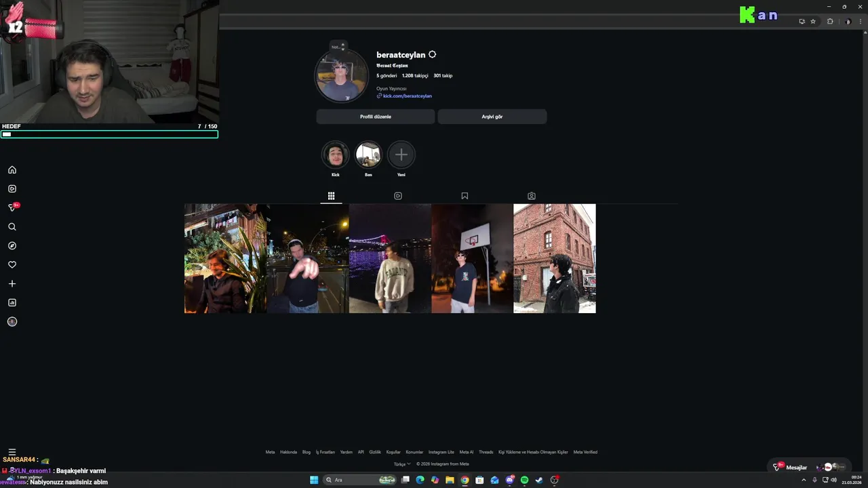Open third post with lit bridge
The image size is (868, 488).
pyautogui.click(x=390, y=259)
